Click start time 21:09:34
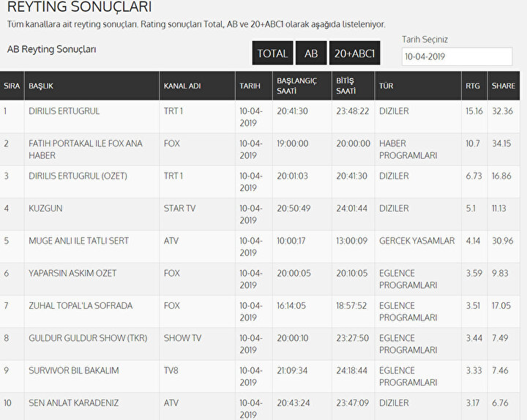This screenshot has width=527, height=420. coord(292,370)
